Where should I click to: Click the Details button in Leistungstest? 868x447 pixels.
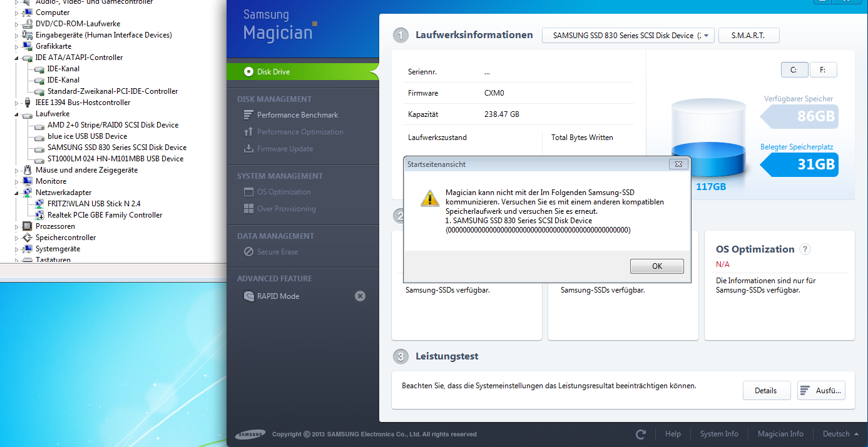[x=766, y=391]
